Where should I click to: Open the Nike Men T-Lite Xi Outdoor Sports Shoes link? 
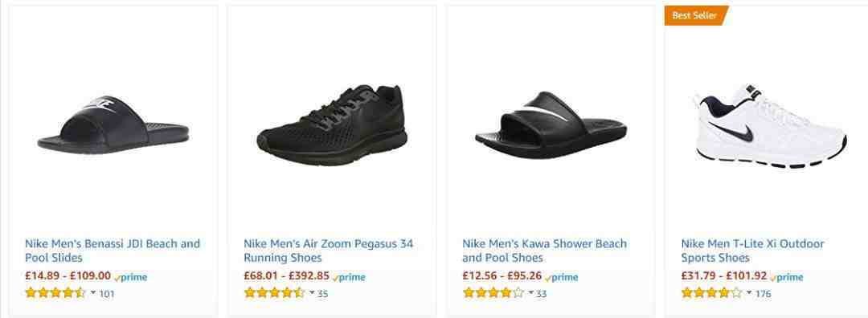point(753,251)
